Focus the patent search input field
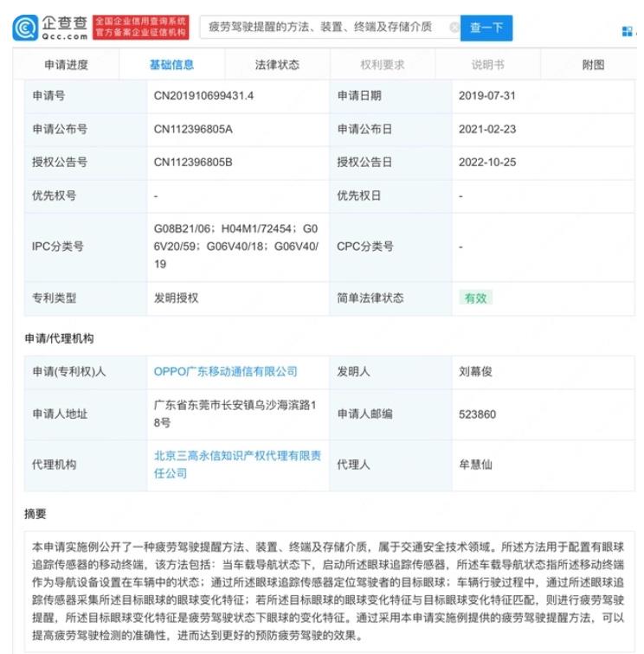This screenshot has width=644, height=654. point(330,28)
